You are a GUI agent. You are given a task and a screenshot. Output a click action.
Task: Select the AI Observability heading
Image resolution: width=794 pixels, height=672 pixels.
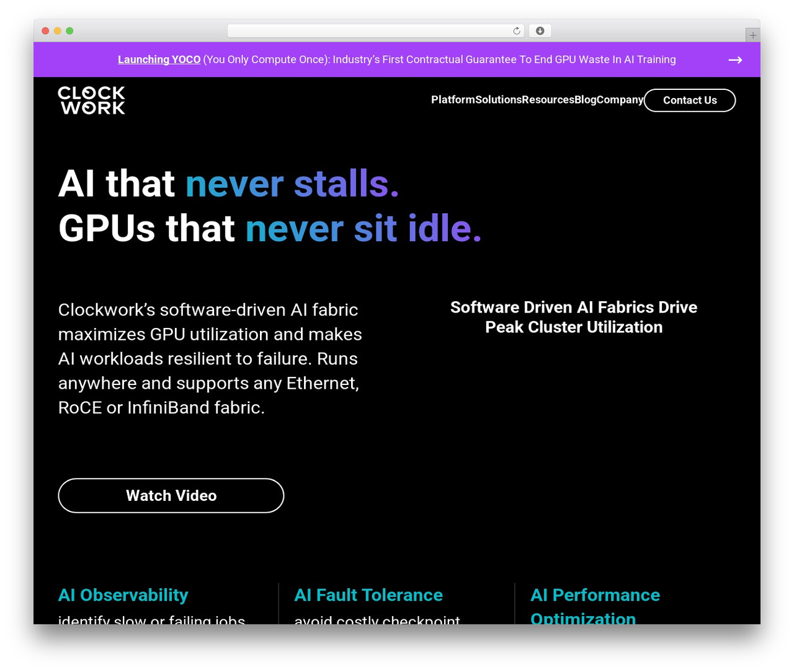[123, 595]
